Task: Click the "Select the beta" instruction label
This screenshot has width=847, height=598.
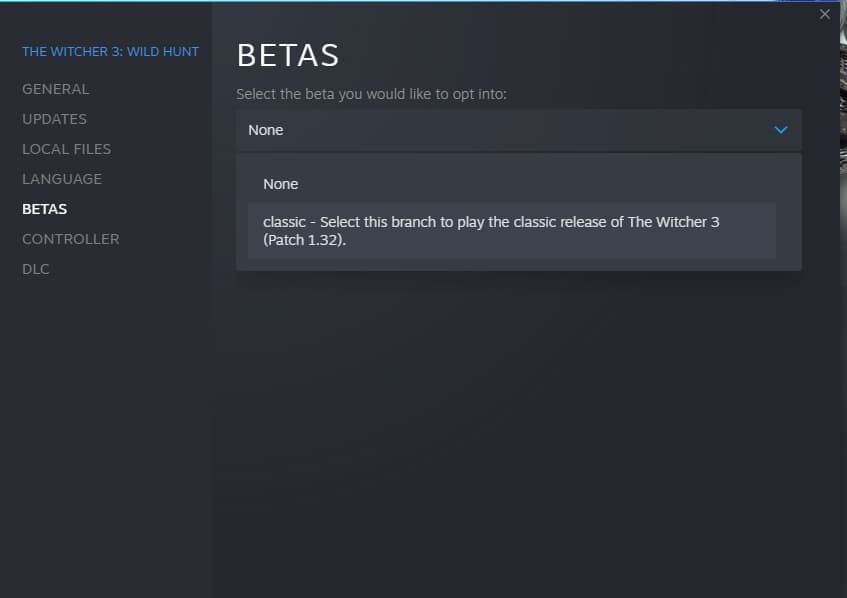Action: click(x=371, y=94)
